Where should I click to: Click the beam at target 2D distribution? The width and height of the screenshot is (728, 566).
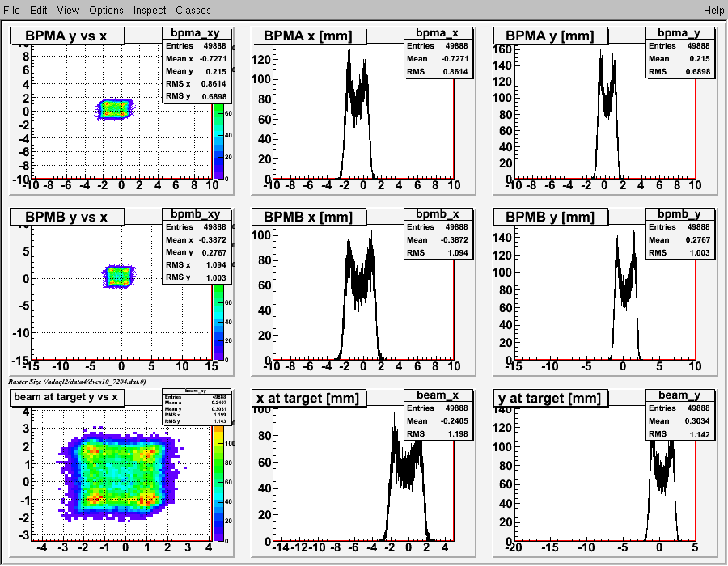(x=120, y=475)
